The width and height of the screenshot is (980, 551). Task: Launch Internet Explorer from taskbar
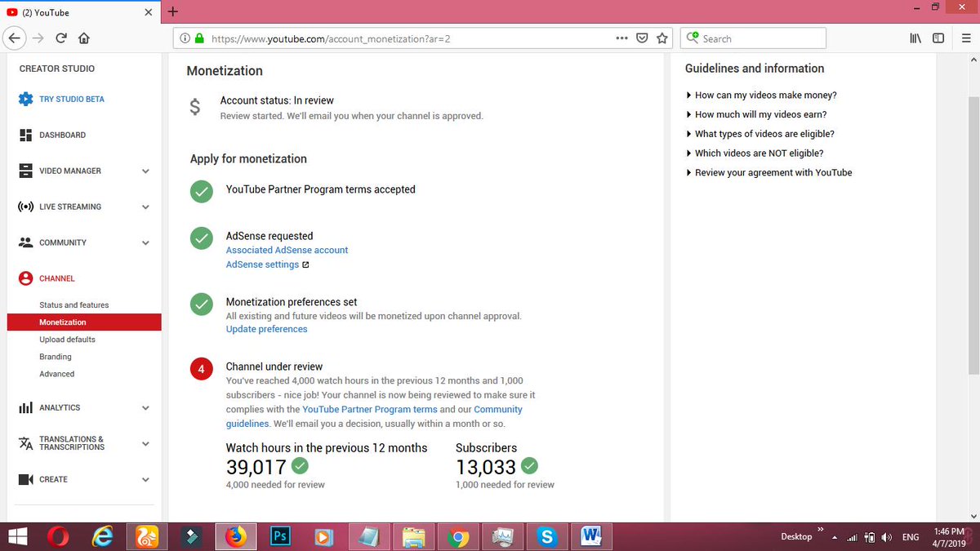point(102,536)
